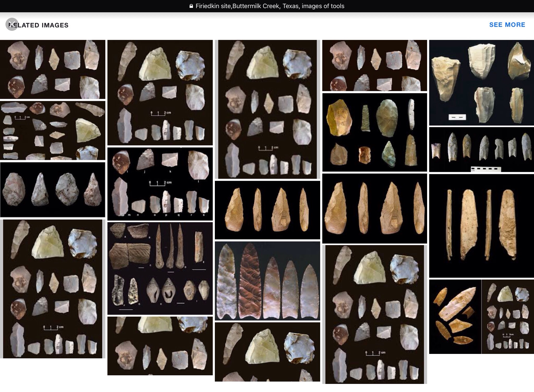Select middle-column thumbnail of four tan bifaces

click(x=267, y=210)
